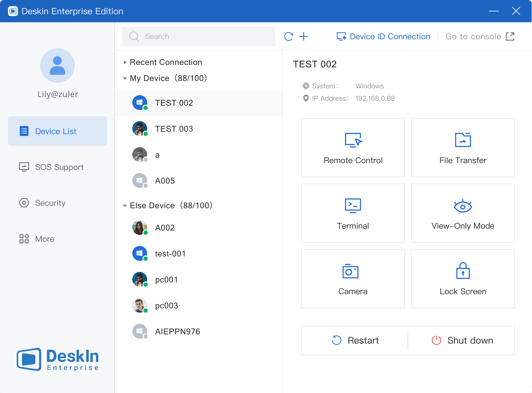Open the Device List section
The image size is (532, 393).
(57, 131)
